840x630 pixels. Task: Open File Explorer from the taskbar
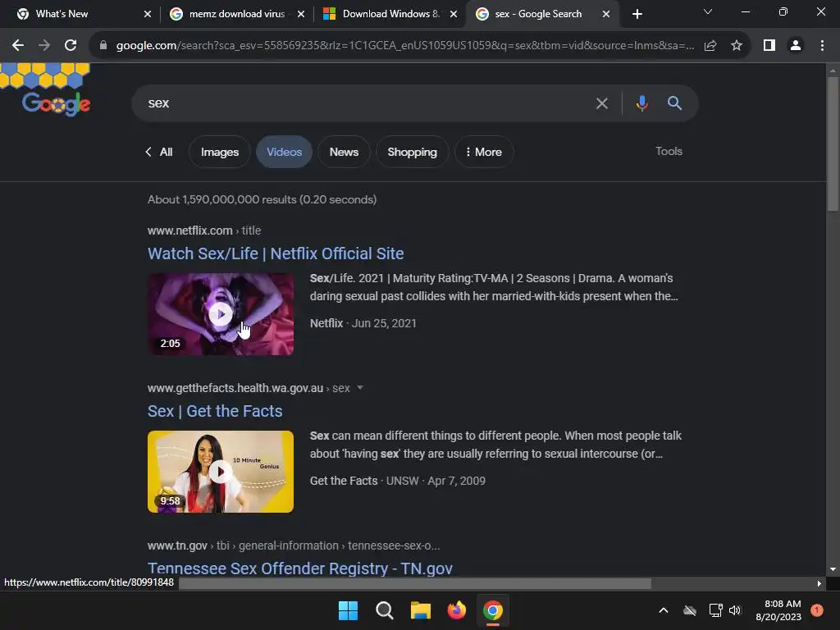tap(421, 610)
